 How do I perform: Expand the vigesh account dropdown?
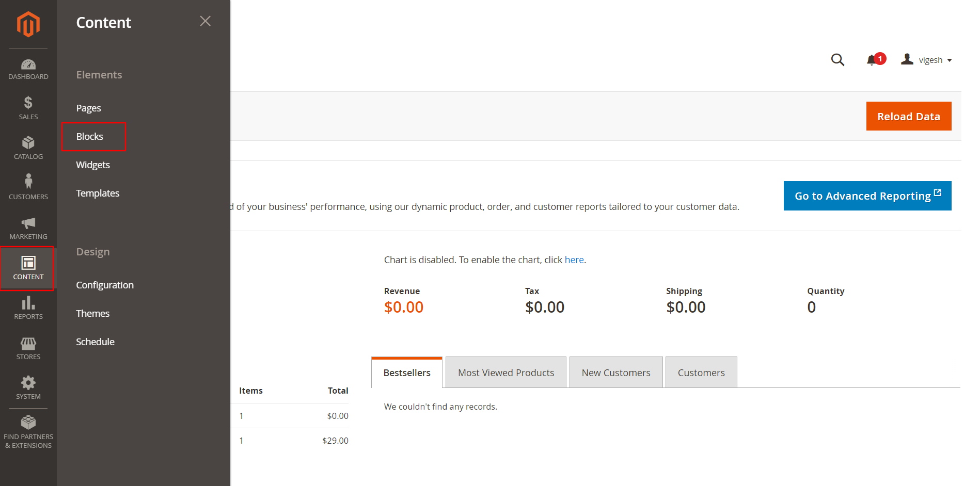point(932,59)
